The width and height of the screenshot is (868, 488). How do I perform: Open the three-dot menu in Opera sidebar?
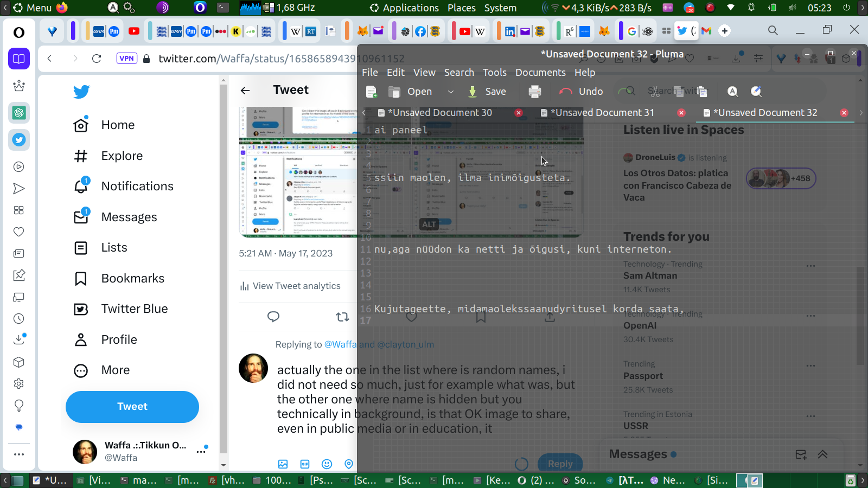tap(19, 454)
